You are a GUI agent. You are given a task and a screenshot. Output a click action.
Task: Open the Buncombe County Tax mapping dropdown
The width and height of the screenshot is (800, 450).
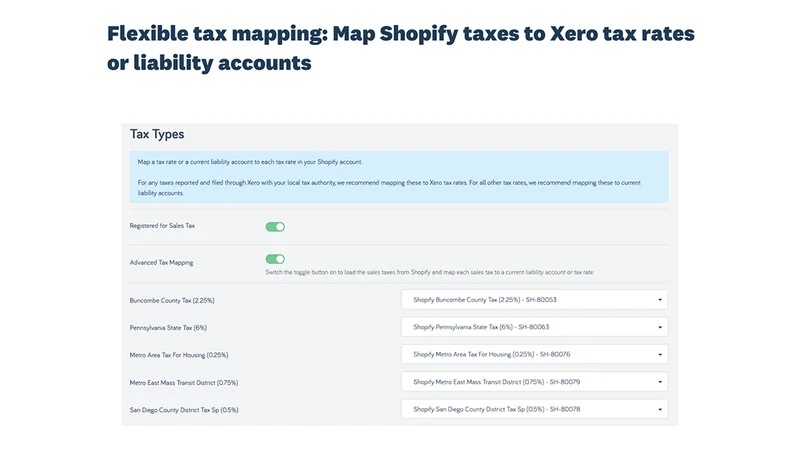pyautogui.click(x=534, y=299)
